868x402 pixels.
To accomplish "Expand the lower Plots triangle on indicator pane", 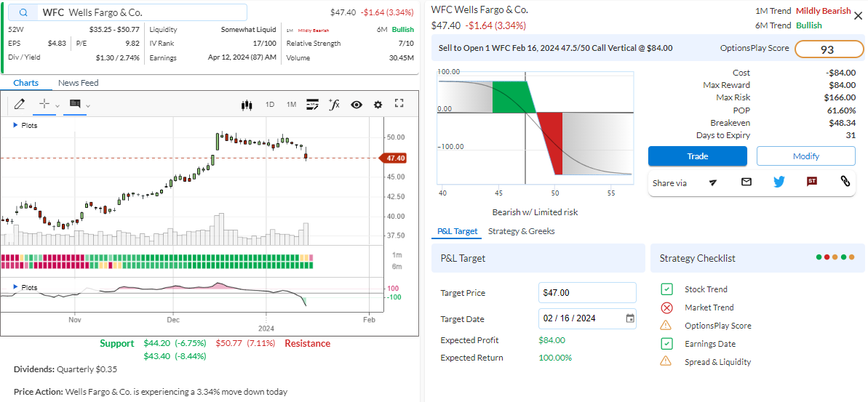I will [15, 288].
